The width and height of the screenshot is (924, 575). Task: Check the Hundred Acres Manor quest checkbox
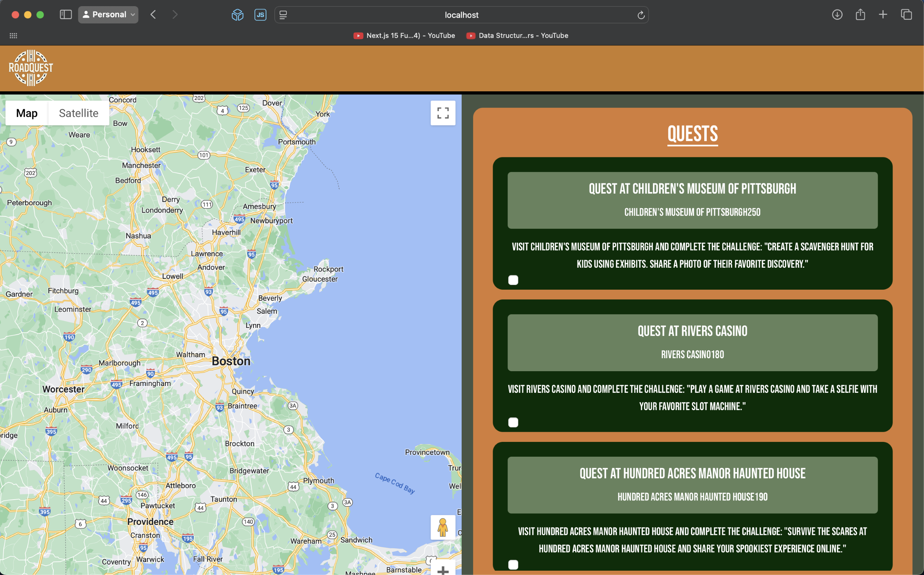click(513, 565)
